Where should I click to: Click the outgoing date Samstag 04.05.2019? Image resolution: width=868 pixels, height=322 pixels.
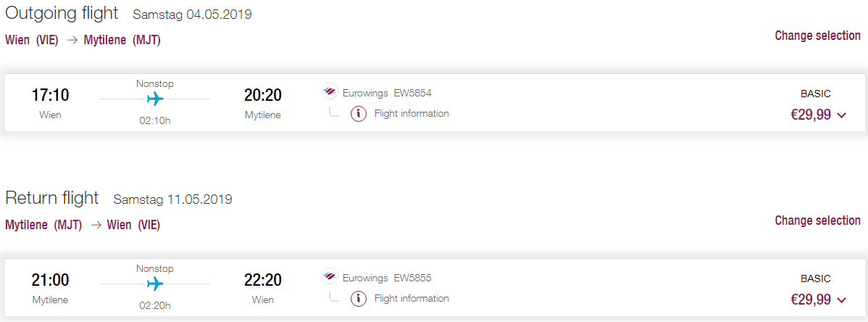(x=192, y=15)
